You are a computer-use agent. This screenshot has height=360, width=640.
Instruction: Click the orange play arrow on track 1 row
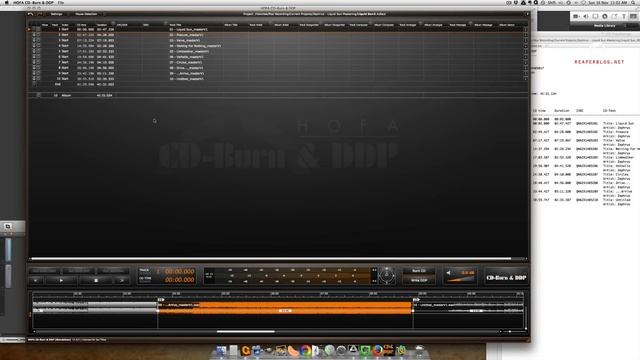(29, 29)
